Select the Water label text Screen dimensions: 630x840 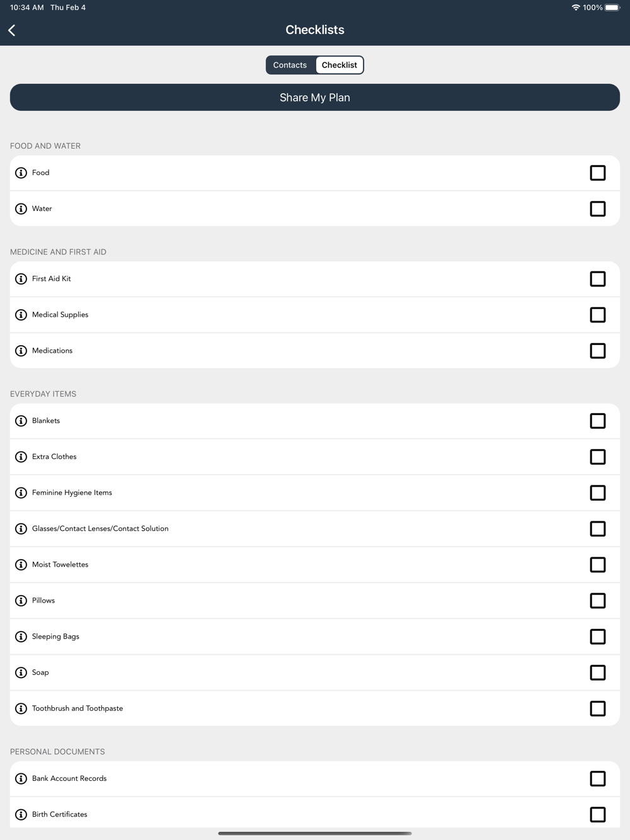[x=42, y=208]
